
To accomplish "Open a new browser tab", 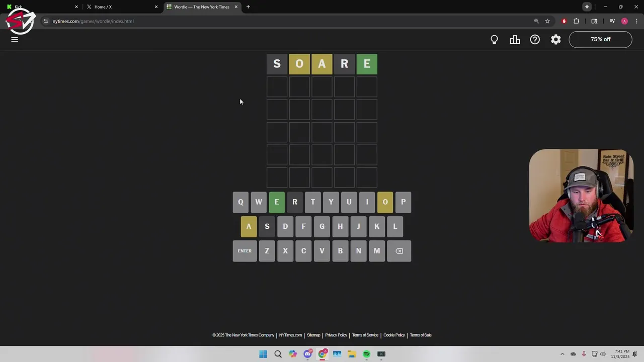I will [x=248, y=7].
